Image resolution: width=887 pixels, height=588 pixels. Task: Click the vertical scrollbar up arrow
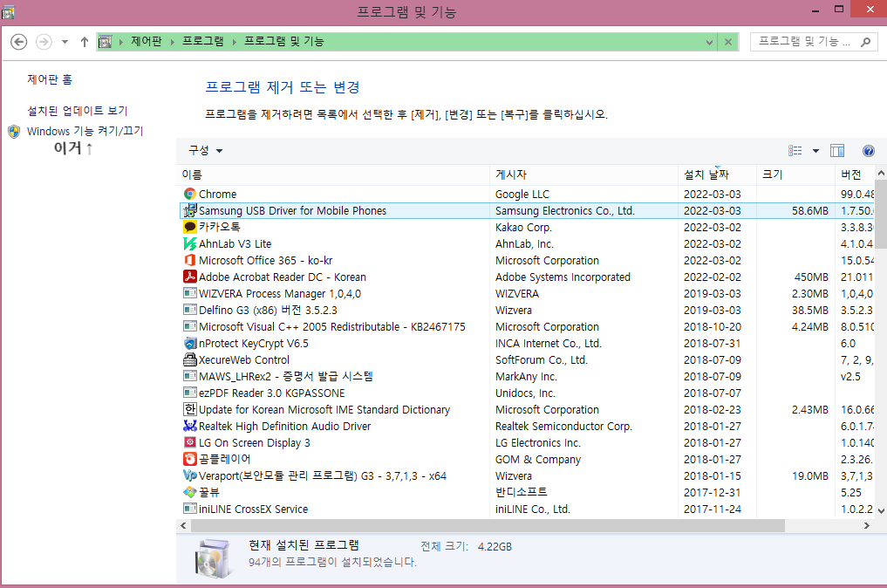point(881,173)
